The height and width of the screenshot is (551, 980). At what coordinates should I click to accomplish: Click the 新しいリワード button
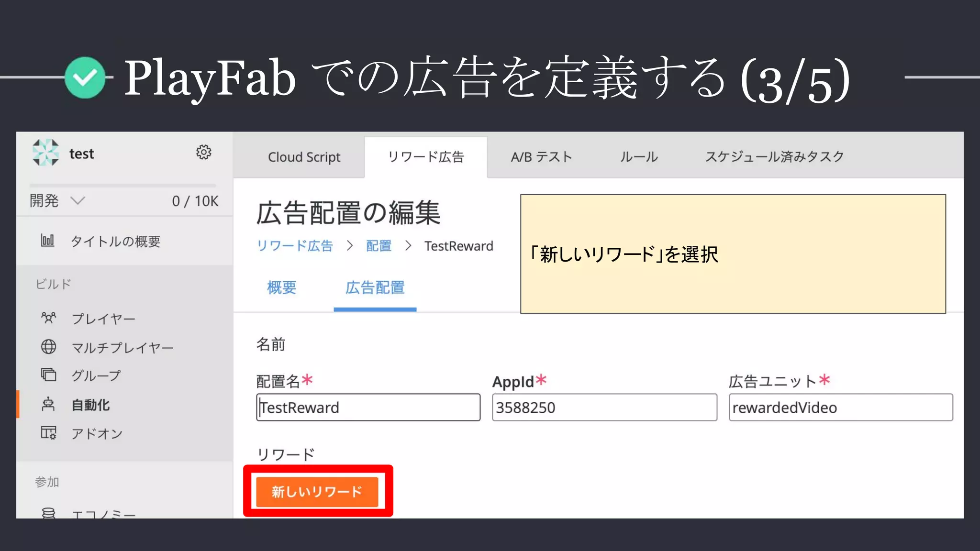pyautogui.click(x=317, y=492)
